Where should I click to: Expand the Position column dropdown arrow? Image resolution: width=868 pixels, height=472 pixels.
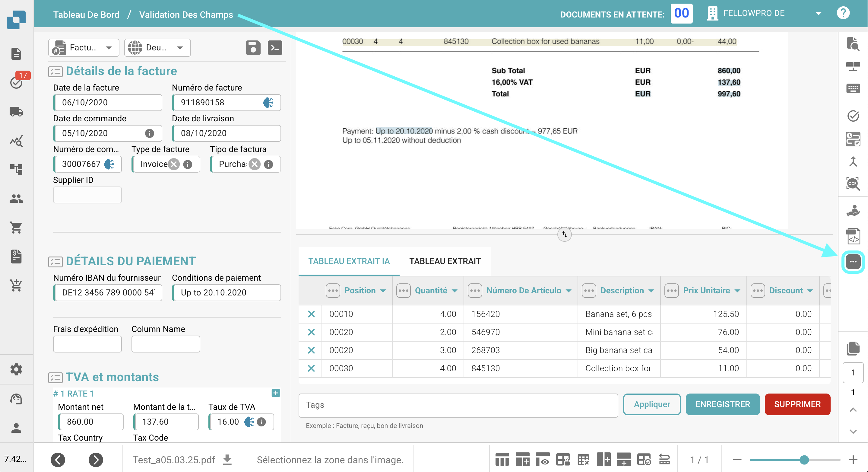(383, 291)
